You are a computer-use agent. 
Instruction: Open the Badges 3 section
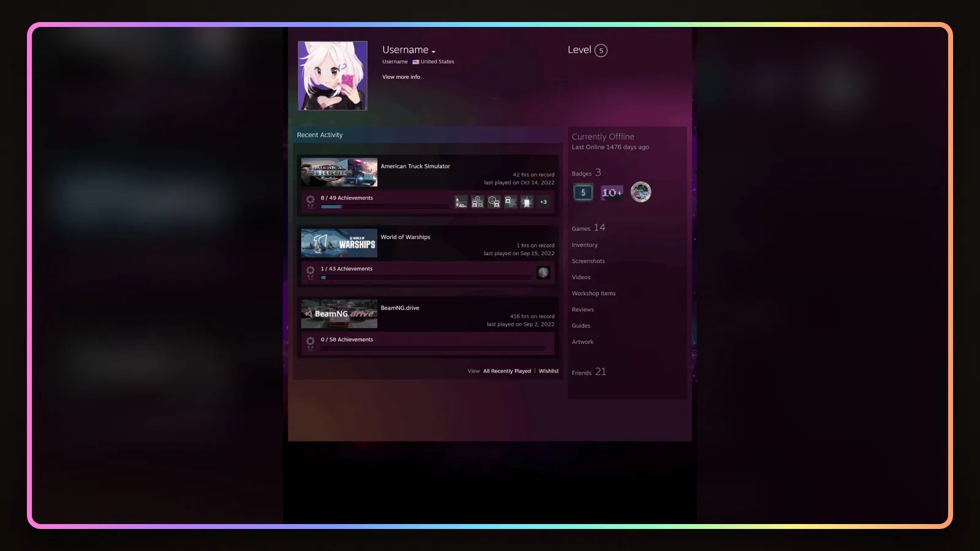[x=587, y=173]
